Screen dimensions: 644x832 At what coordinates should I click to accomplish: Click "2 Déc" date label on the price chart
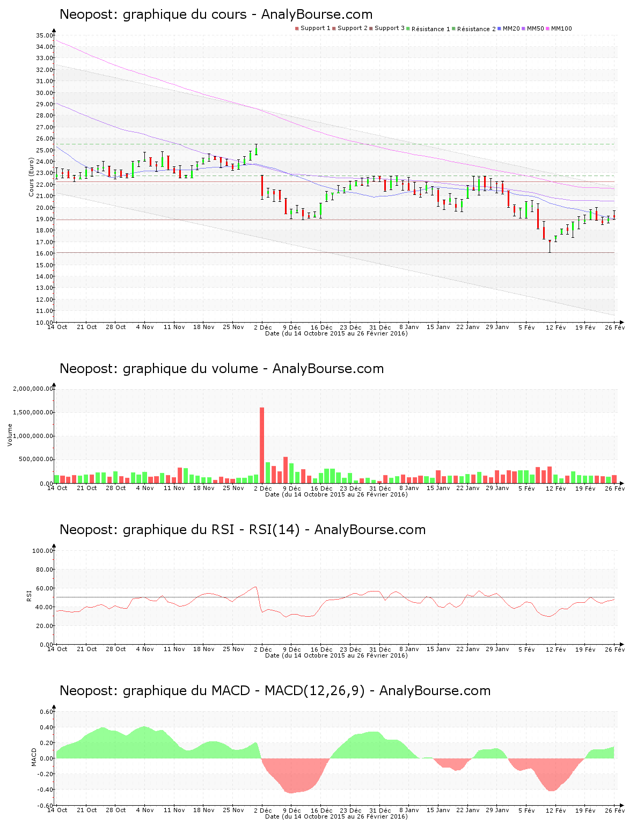263,327
